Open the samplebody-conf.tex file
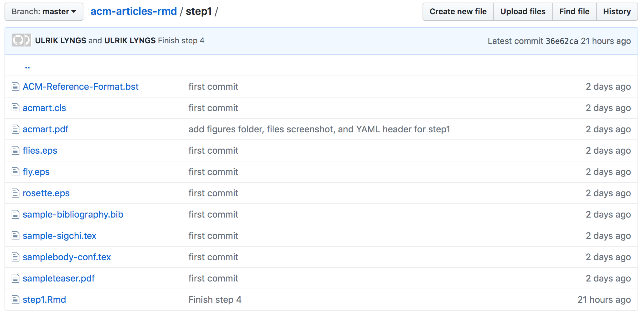Screen dimensions: 644x317 coord(67,257)
